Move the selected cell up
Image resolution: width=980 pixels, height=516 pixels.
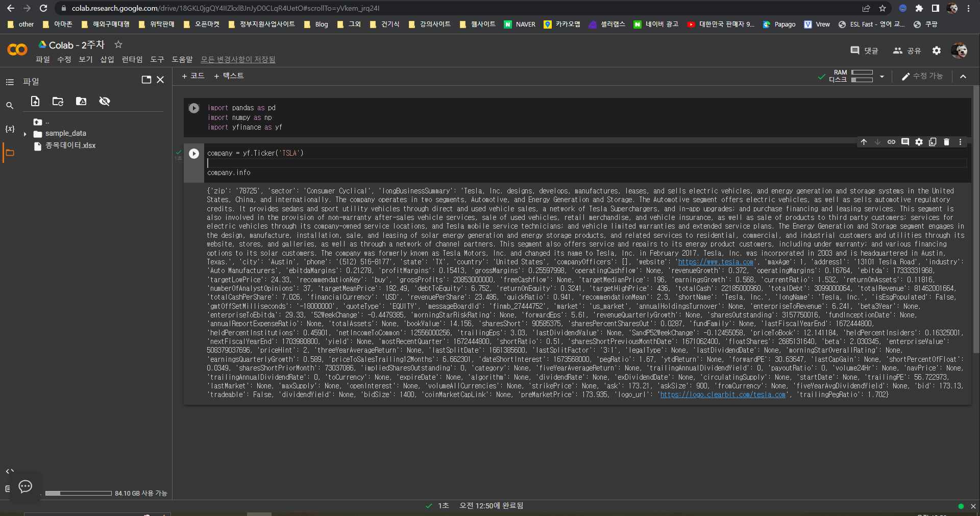tap(864, 142)
